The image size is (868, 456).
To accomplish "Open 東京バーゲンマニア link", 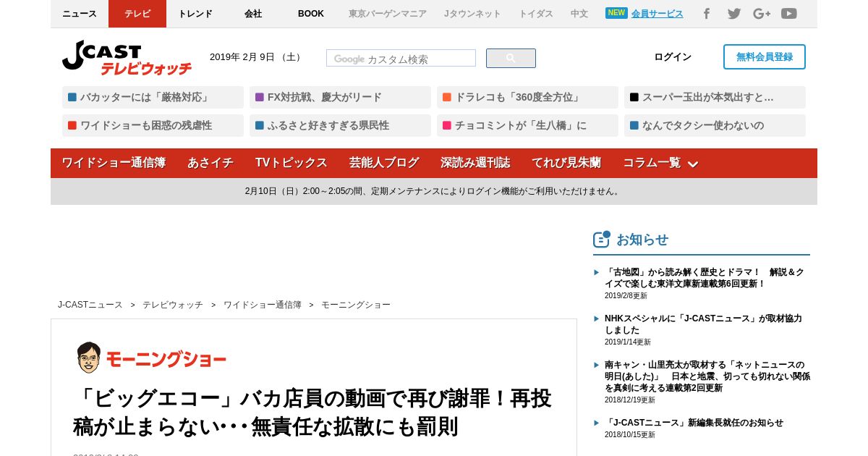I will coord(388,14).
